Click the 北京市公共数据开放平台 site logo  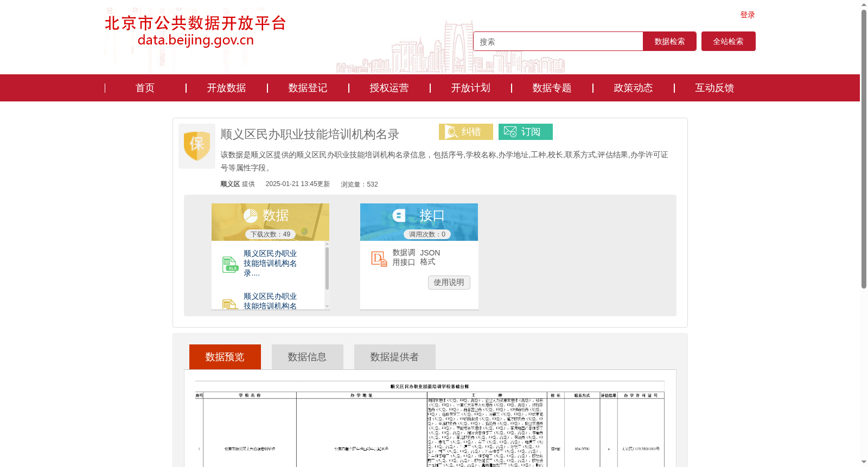click(195, 31)
